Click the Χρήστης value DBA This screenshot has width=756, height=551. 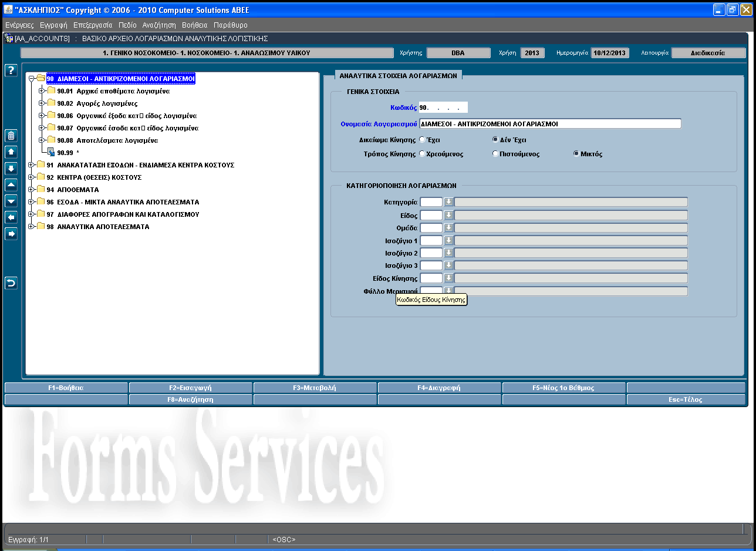click(458, 53)
